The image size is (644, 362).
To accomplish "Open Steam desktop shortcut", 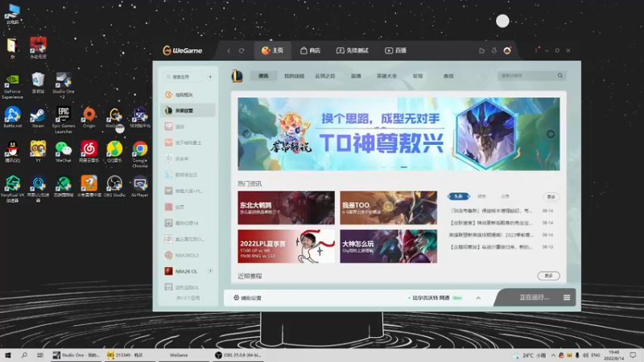I will pyautogui.click(x=38, y=117).
